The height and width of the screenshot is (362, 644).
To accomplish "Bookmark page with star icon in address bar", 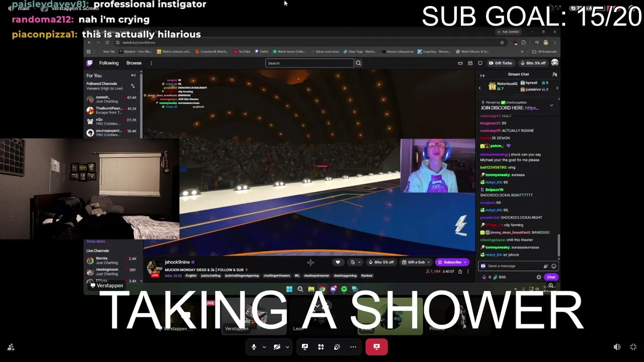I will (502, 43).
